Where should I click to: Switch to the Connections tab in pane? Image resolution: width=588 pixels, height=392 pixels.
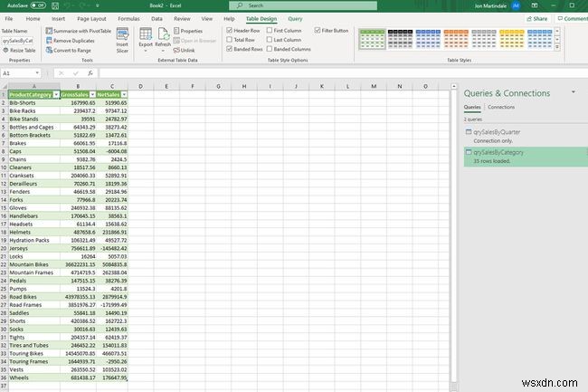(501, 107)
